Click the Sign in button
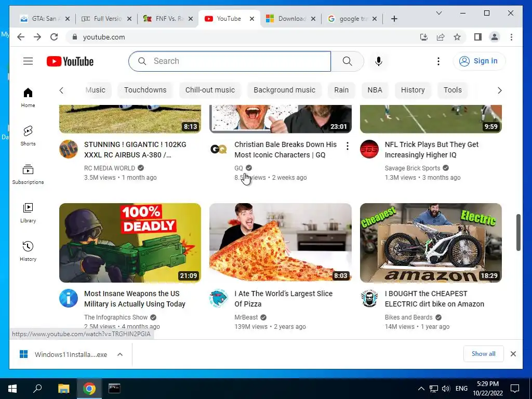This screenshot has height=399, width=532. point(478,61)
